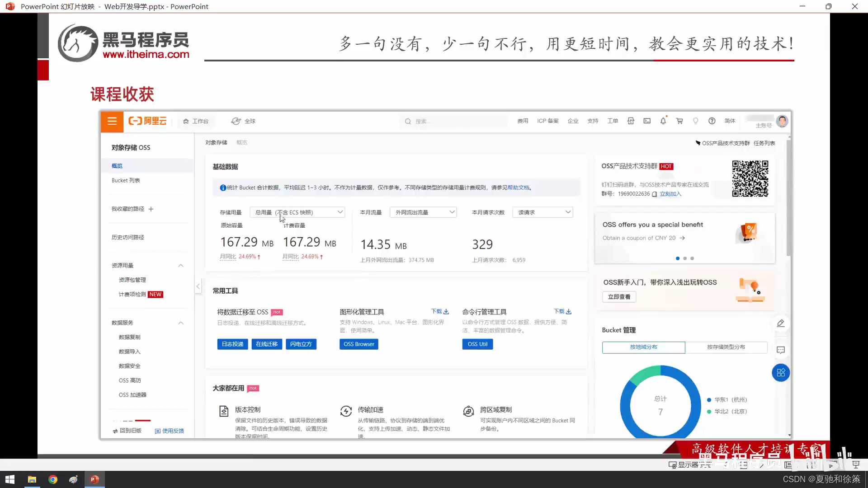Viewport: 868px width, 488px height.
Task: Click the OSS Util button
Action: coord(477,344)
